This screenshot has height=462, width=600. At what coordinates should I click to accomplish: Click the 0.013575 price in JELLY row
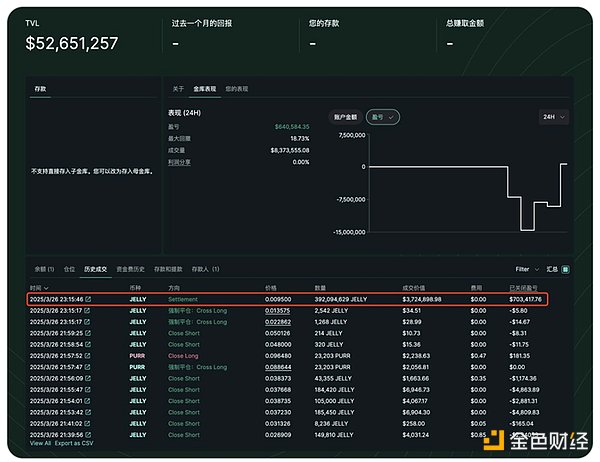point(278,310)
